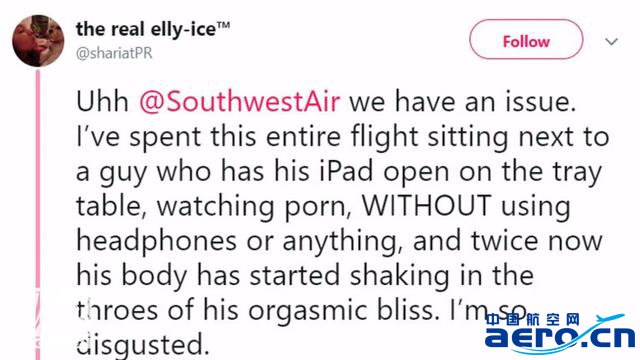Open the @shariatPR handle
640x360 pixels.
point(114,53)
